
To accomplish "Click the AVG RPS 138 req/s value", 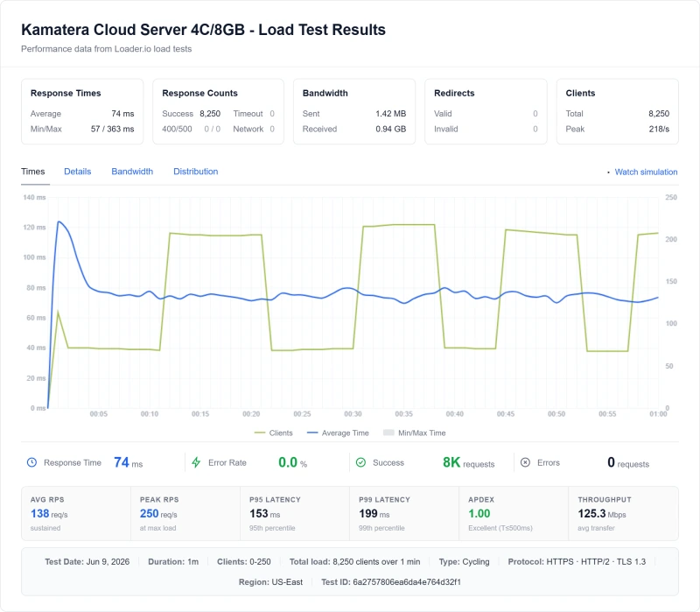I will coord(49,514).
